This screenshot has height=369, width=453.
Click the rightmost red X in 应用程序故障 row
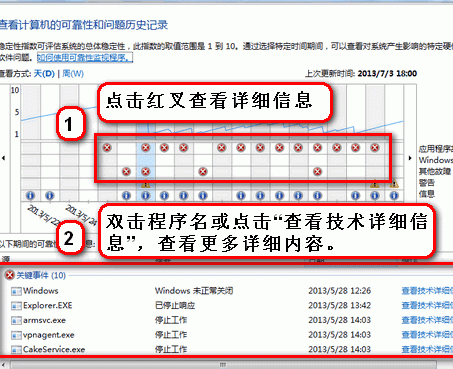375,147
